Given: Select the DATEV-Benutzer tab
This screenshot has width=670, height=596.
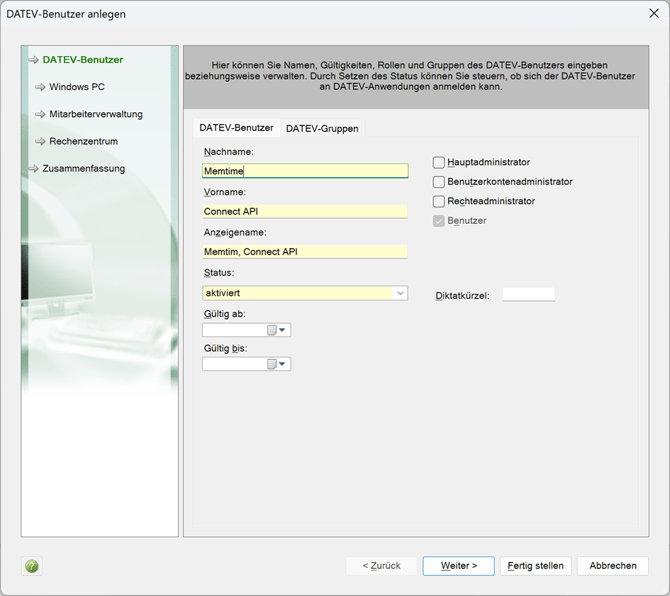Looking at the screenshot, I should [x=236, y=128].
